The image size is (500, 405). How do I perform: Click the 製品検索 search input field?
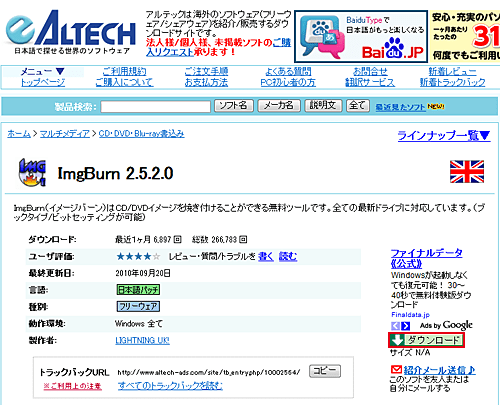(x=156, y=107)
